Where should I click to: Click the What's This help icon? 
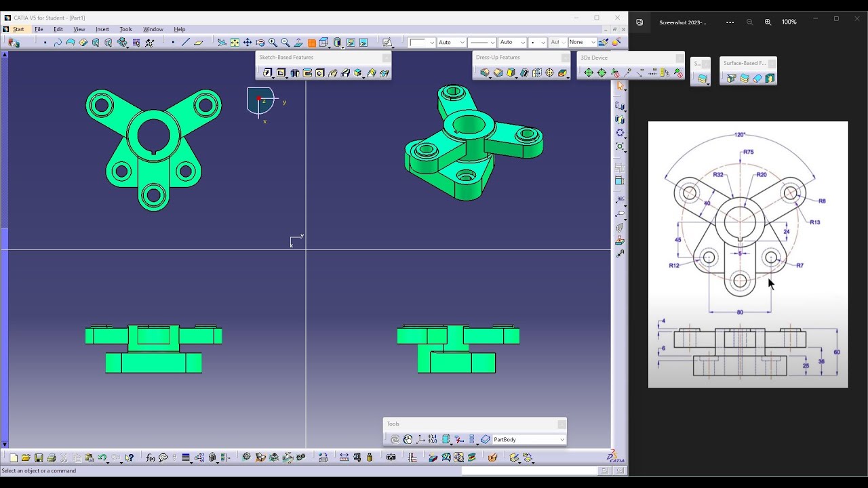coord(130,457)
